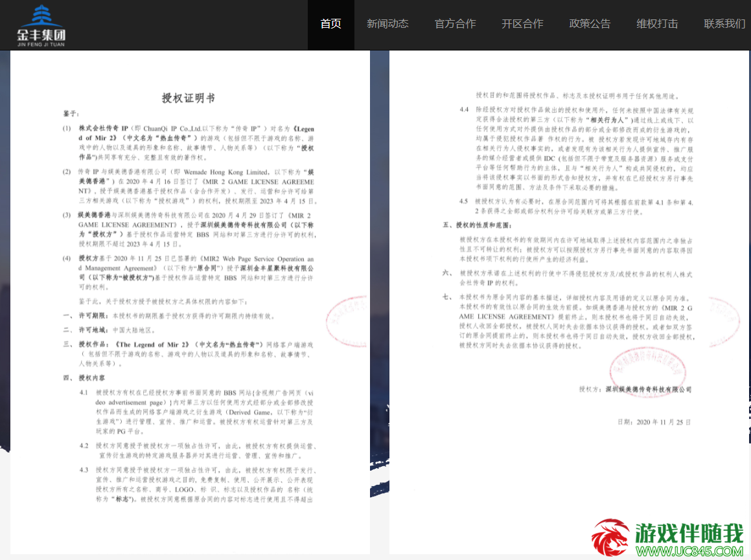Click the 四、授权内容 section heading
751x560 pixels.
point(84,378)
